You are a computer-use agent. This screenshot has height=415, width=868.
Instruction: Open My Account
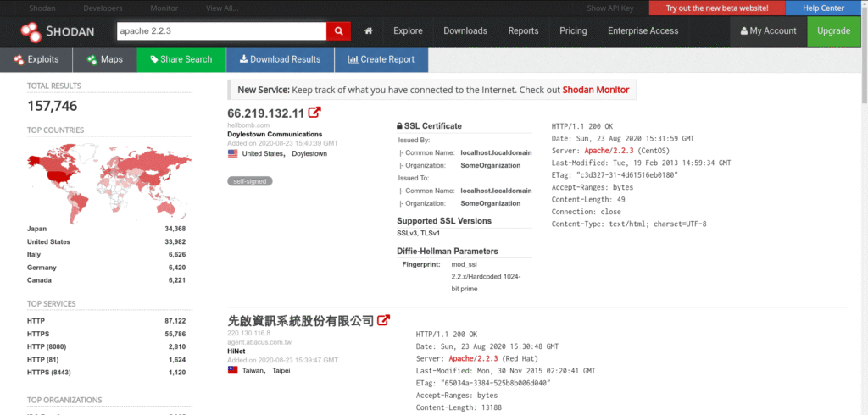click(x=768, y=31)
